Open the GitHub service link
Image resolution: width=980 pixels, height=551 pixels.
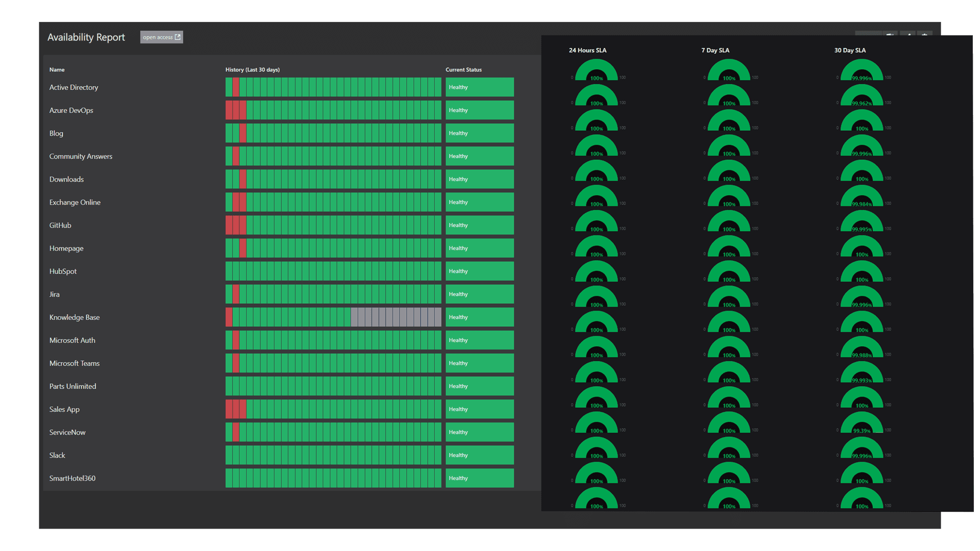60,225
